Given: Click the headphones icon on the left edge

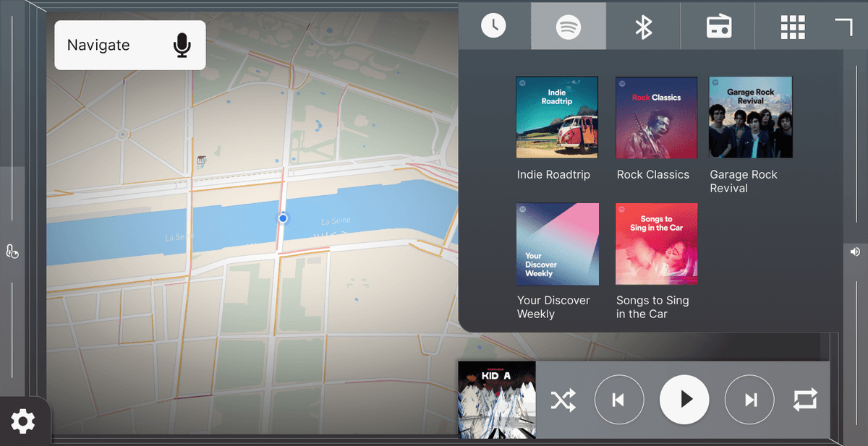Looking at the screenshot, I should click(x=12, y=252).
